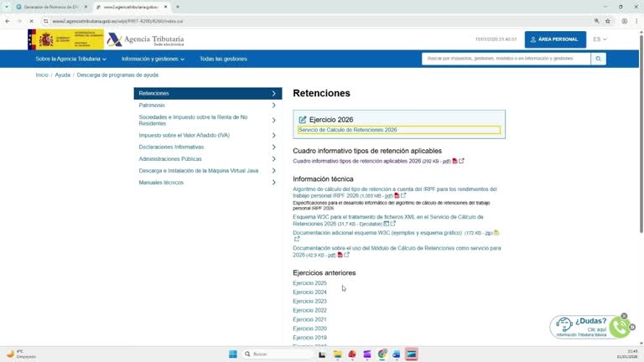Click Descarga de programas de ayuda breadcrumb
The image size is (644, 362).
117,75
